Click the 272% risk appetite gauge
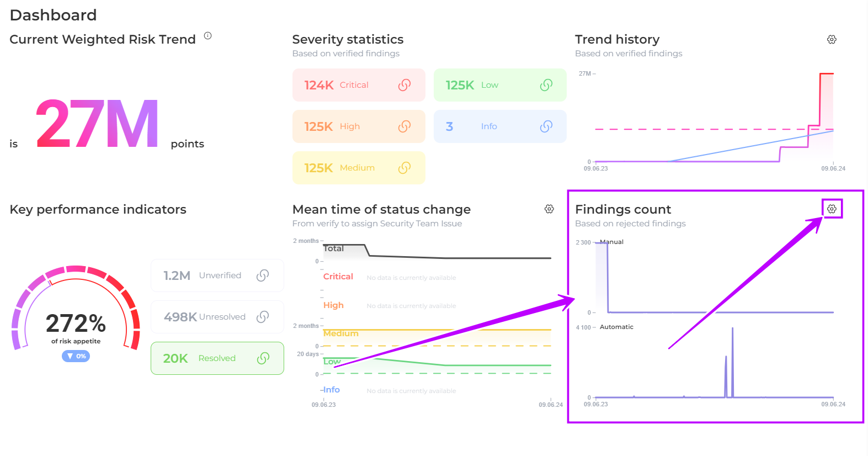The image size is (868, 456). [x=76, y=323]
